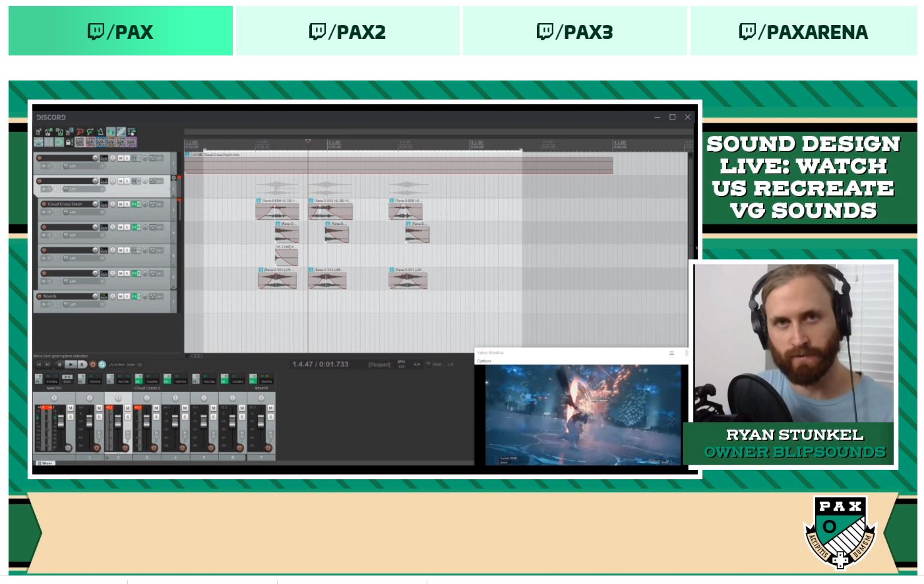
Task: Mute the MASTER channel in the mixer
Action: pos(71,408)
